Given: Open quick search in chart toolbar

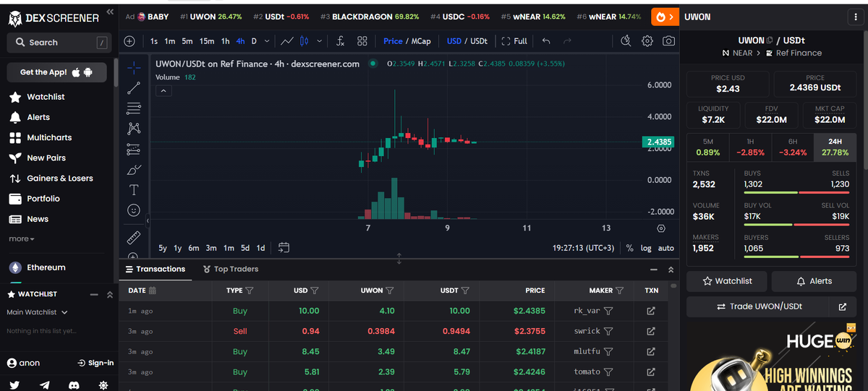Looking at the screenshot, I should click(626, 41).
